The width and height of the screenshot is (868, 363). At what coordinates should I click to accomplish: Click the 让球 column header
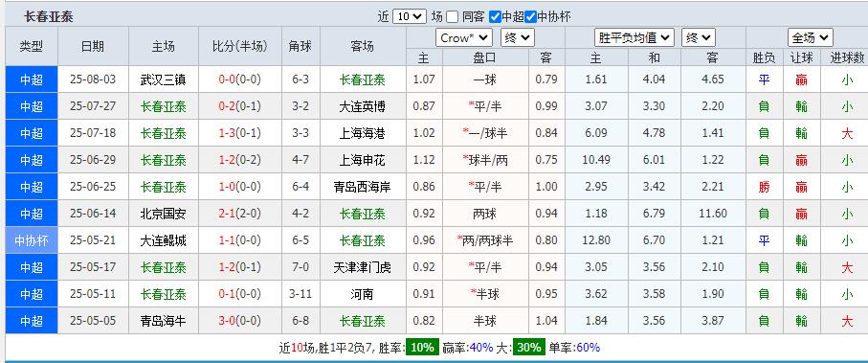coord(801,57)
